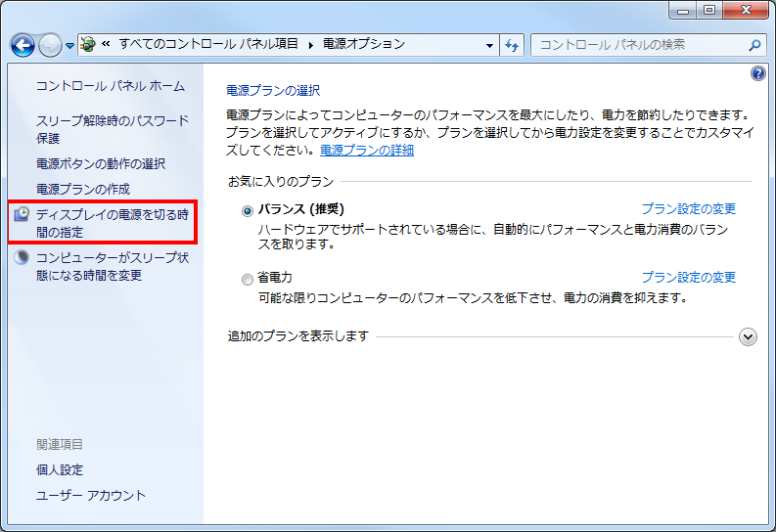Open the address bar history dropdown arrow
The width and height of the screenshot is (776, 532).
pyautogui.click(x=490, y=45)
